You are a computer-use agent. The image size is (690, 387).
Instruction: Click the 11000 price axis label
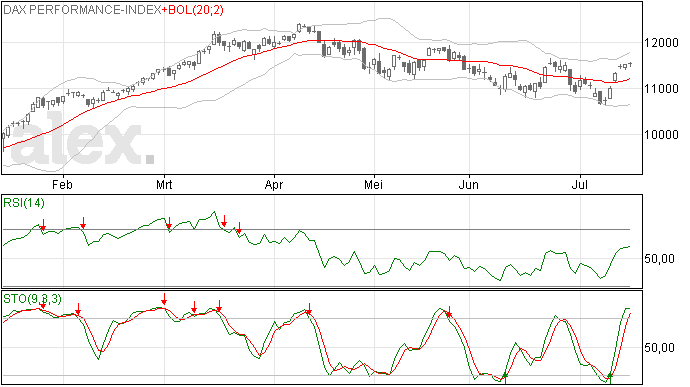[x=661, y=89]
